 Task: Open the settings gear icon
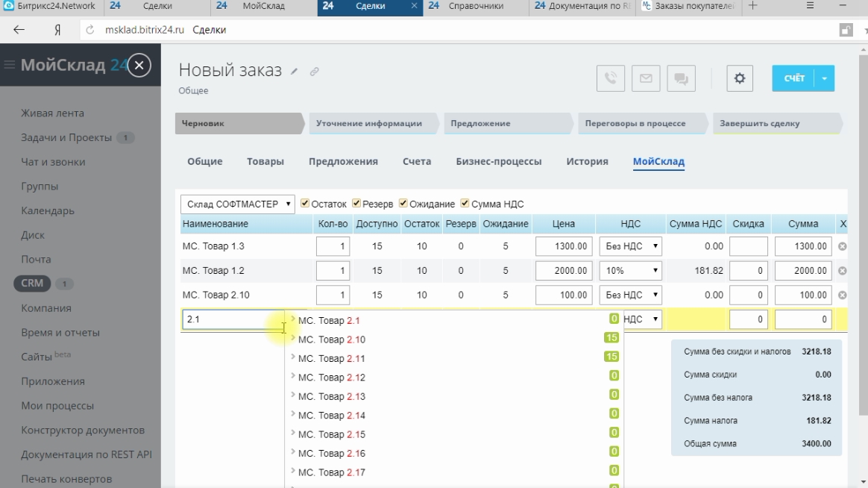pos(739,78)
